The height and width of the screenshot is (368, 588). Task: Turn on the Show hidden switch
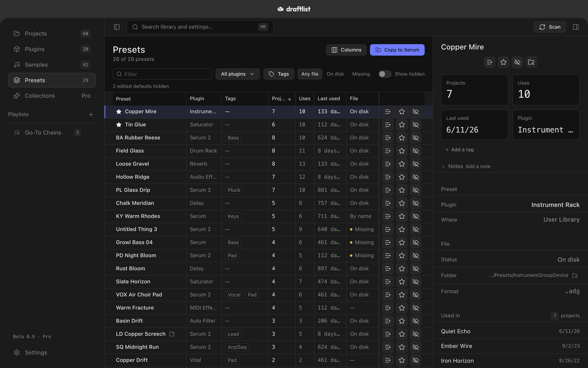tap(385, 74)
